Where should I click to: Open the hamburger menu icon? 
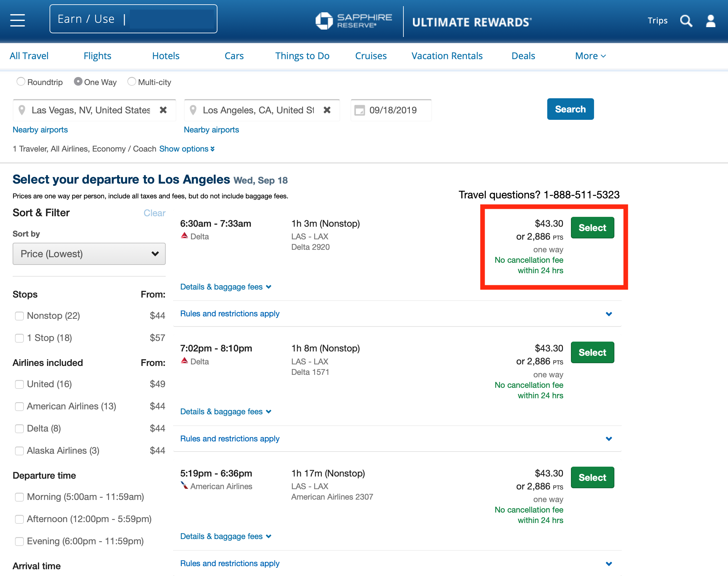pos(18,20)
